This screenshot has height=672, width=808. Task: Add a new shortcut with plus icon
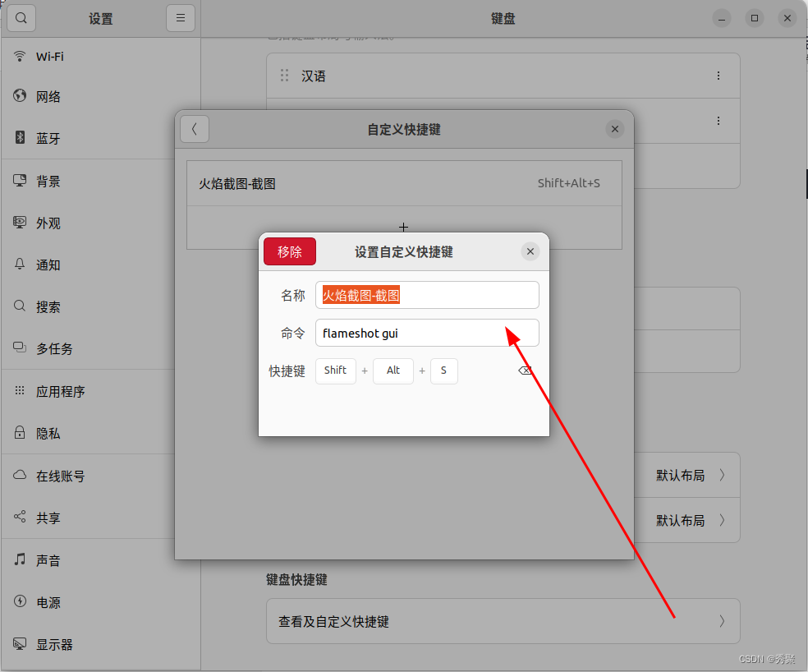[x=403, y=227]
